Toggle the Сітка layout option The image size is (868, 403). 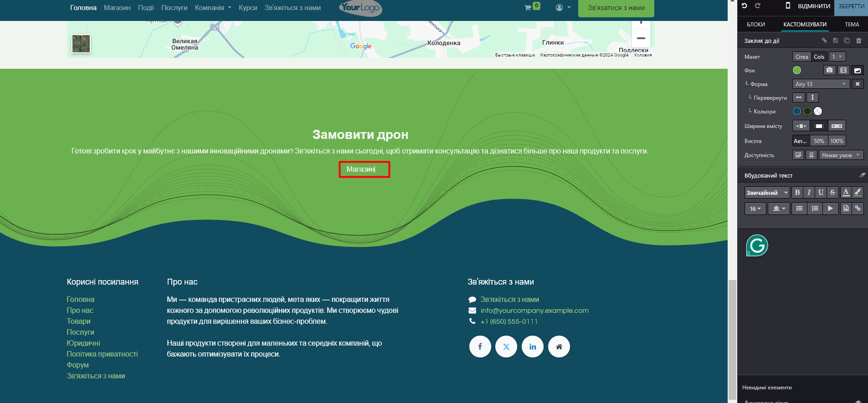click(801, 57)
